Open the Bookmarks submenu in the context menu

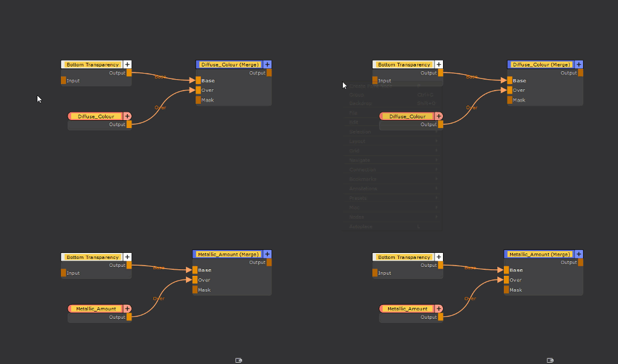click(x=363, y=179)
